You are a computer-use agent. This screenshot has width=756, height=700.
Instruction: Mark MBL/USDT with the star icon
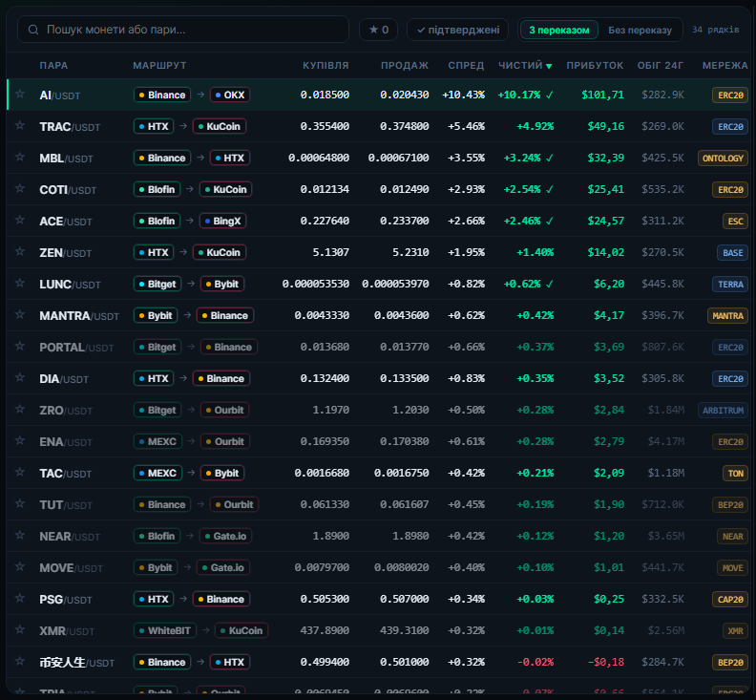[x=20, y=158]
